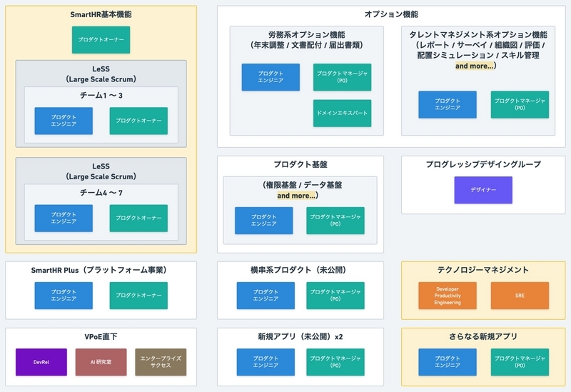Select プロダクトエンジニア box in さらなる新規アプリ
This screenshot has height=392, width=571.
click(x=448, y=362)
